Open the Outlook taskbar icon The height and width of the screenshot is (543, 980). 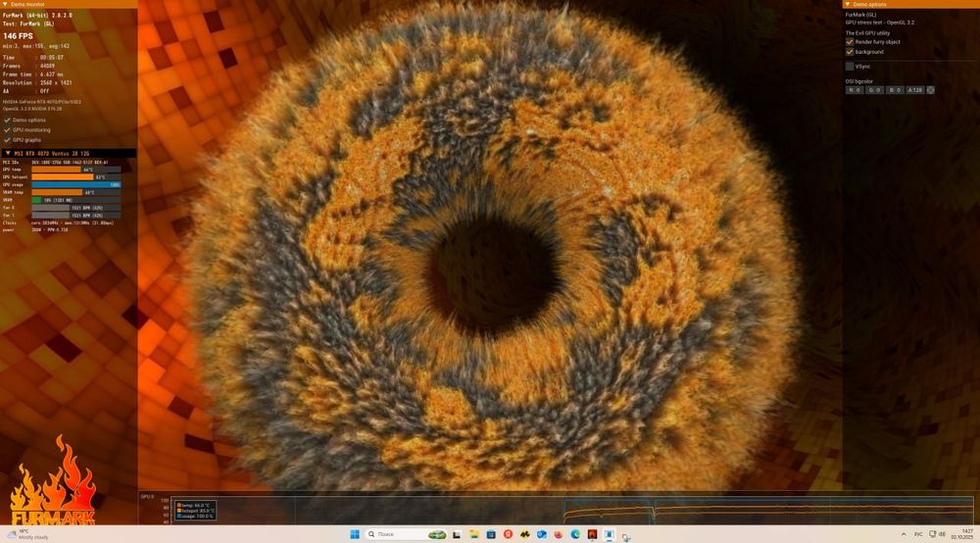point(541,535)
